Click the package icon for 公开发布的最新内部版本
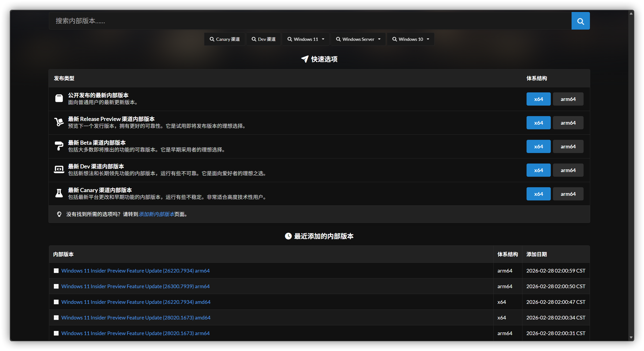644x351 pixels. (x=59, y=98)
